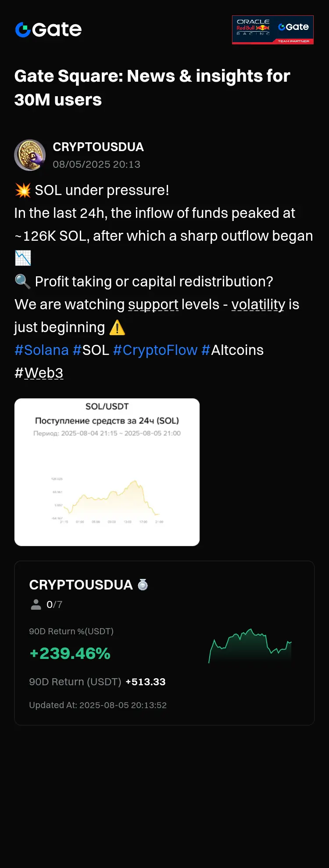Click the warning sign emoji

coord(117,327)
